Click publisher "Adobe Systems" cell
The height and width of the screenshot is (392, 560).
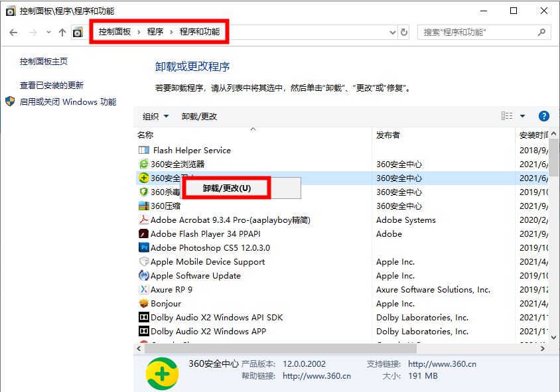(406, 220)
